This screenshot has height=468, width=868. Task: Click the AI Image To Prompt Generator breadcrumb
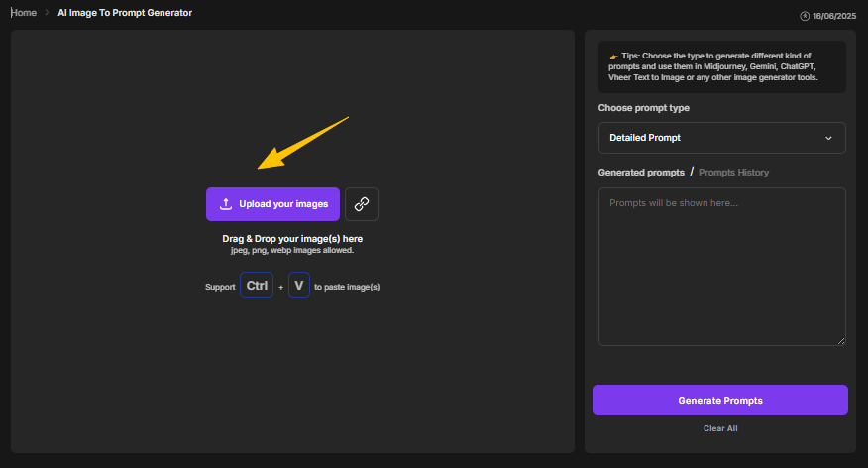click(125, 13)
